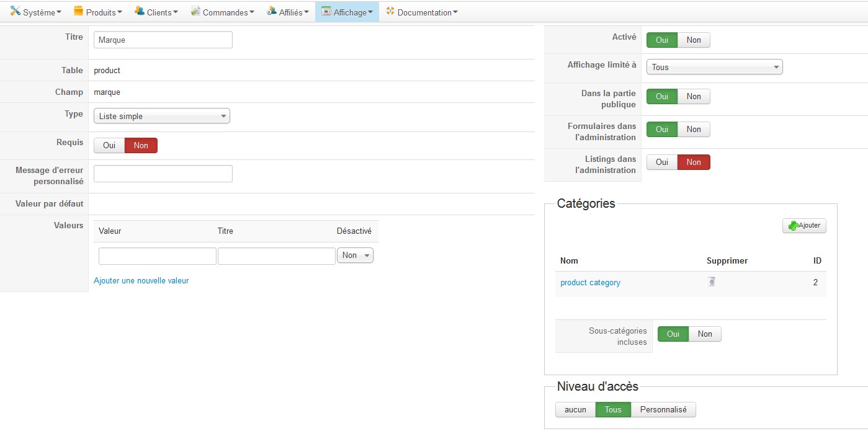Open the Type dropdown list
The width and height of the screenshot is (868, 431).
click(x=161, y=116)
